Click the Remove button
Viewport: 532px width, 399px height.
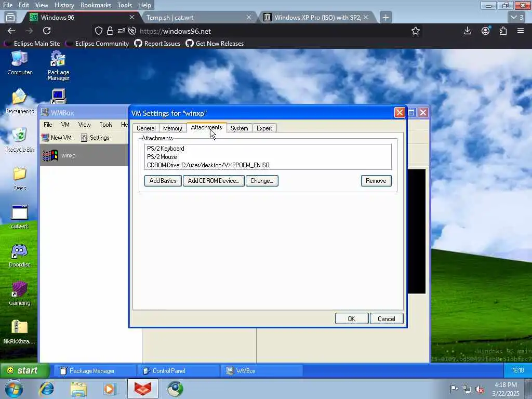(x=376, y=181)
